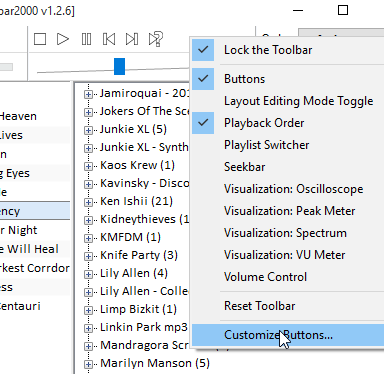Viewport: 384px width, 374px height.
Task: Expand the Ken Ishii (21) node
Action: coord(88,202)
